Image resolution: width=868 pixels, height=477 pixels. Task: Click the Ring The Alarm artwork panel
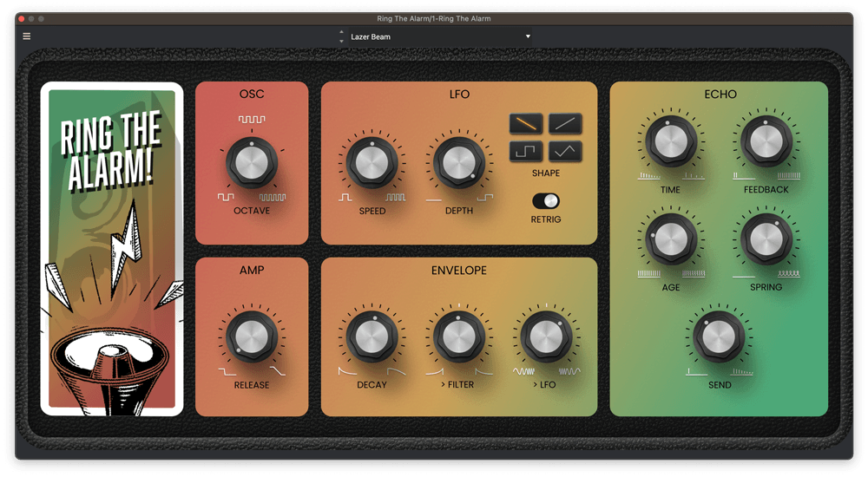112,249
